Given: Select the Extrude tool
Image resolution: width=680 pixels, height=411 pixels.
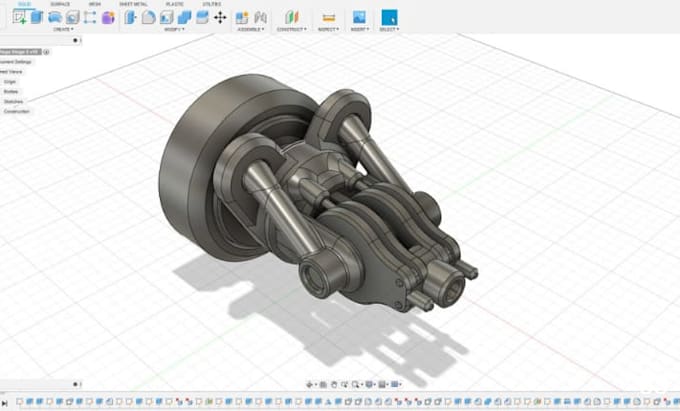Looking at the screenshot, I should [x=37, y=17].
